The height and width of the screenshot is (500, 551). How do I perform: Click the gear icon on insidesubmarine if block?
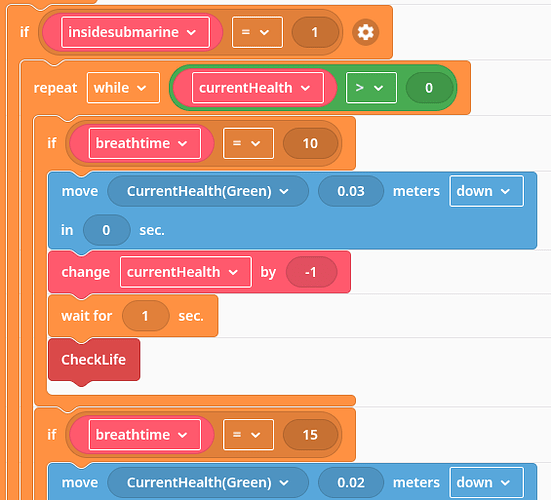(365, 32)
